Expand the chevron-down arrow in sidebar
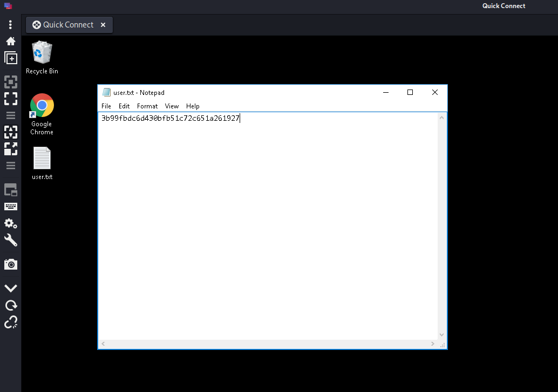The width and height of the screenshot is (558, 392). tap(11, 288)
